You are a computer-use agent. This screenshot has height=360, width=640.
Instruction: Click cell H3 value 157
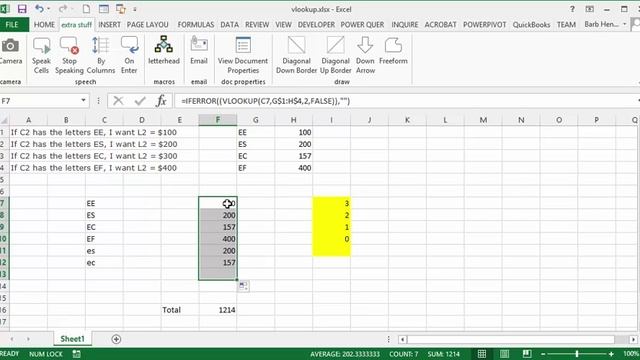[x=293, y=156]
